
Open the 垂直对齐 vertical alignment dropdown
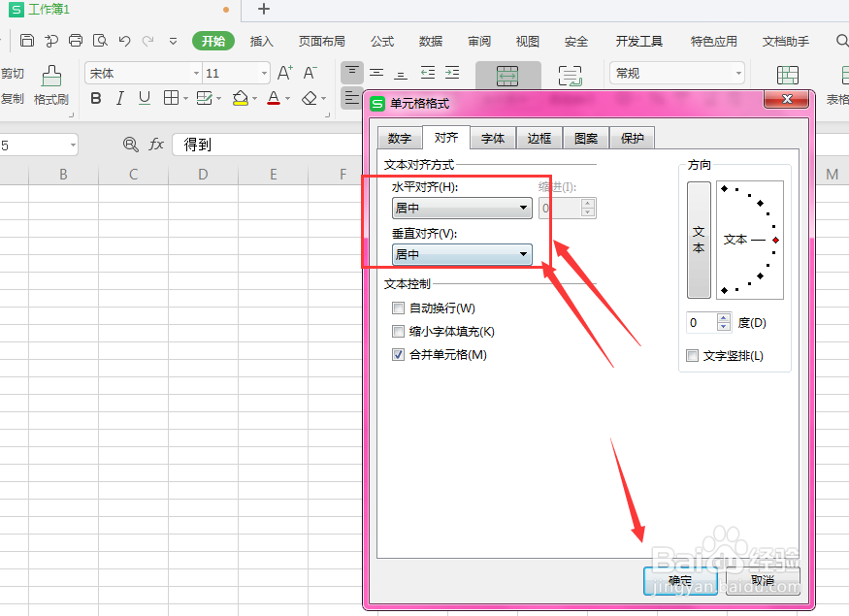pyautogui.click(x=523, y=254)
